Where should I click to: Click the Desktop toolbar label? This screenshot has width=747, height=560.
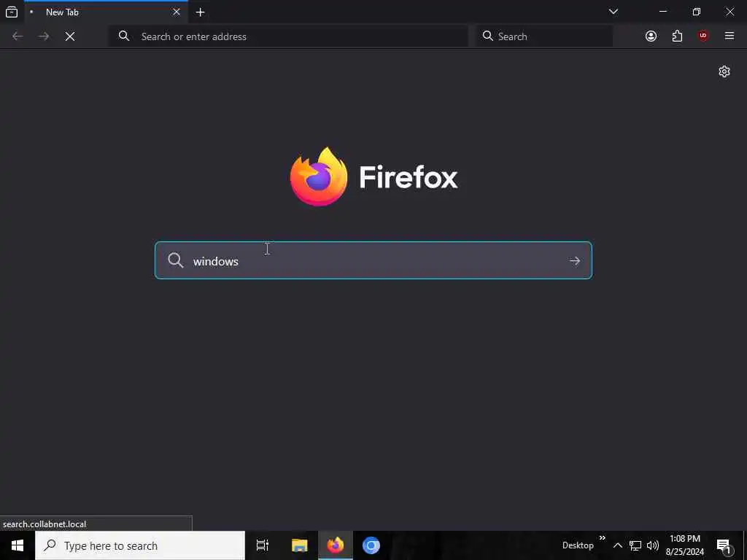pyautogui.click(x=578, y=545)
